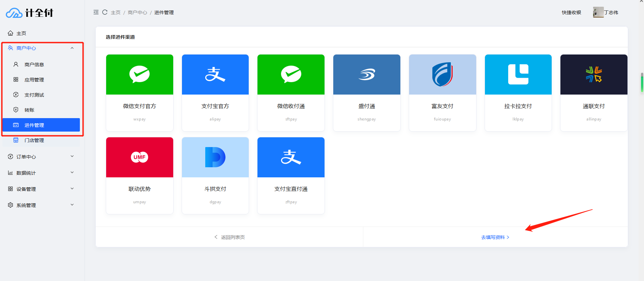Click the 商户中心 user icon
This screenshot has height=281, width=644.
coord(10,48)
